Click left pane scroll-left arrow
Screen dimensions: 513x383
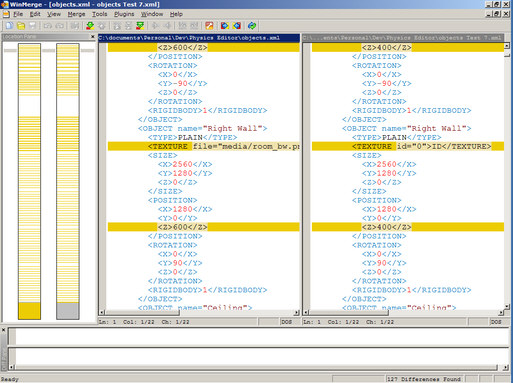click(x=102, y=313)
